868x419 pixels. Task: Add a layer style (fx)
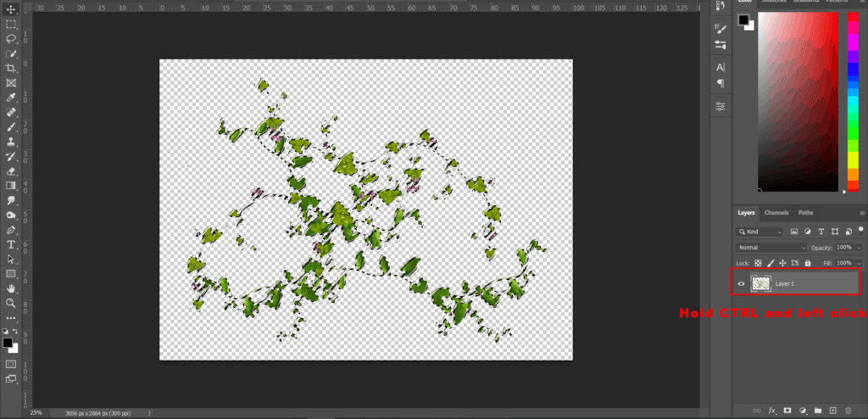pos(771,411)
